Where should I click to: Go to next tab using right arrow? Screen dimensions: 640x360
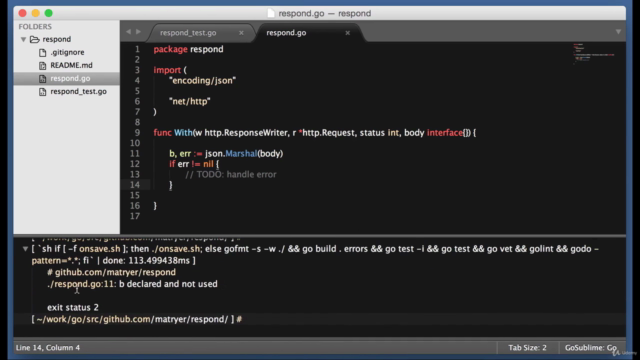[x=139, y=31]
